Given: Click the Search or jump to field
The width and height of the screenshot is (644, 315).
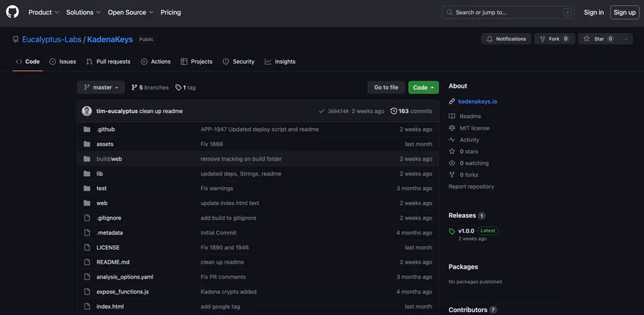Looking at the screenshot, I should click(508, 12).
